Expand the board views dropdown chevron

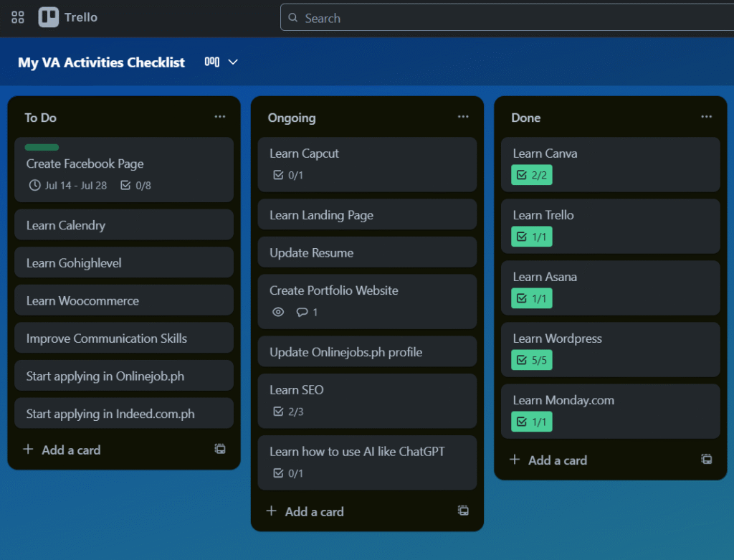233,62
